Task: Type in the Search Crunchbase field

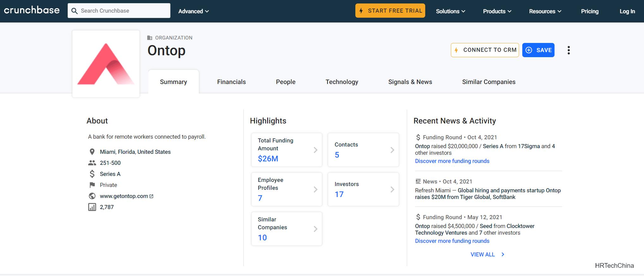Action: click(123, 11)
